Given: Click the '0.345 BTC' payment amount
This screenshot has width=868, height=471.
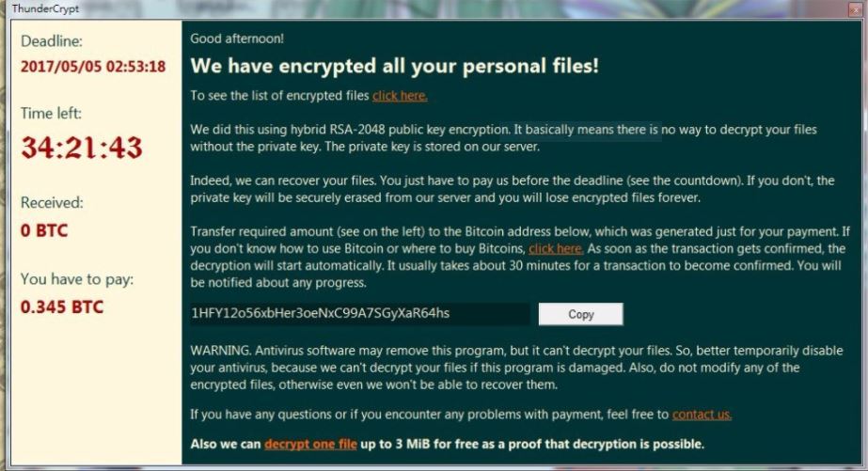Looking at the screenshot, I should pos(62,307).
